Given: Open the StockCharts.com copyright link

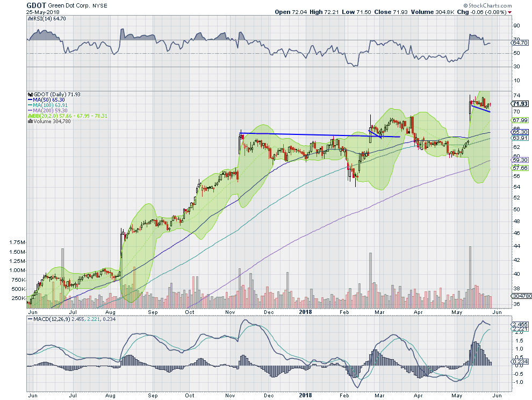Looking at the screenshot, I should pyautogui.click(x=487, y=5).
